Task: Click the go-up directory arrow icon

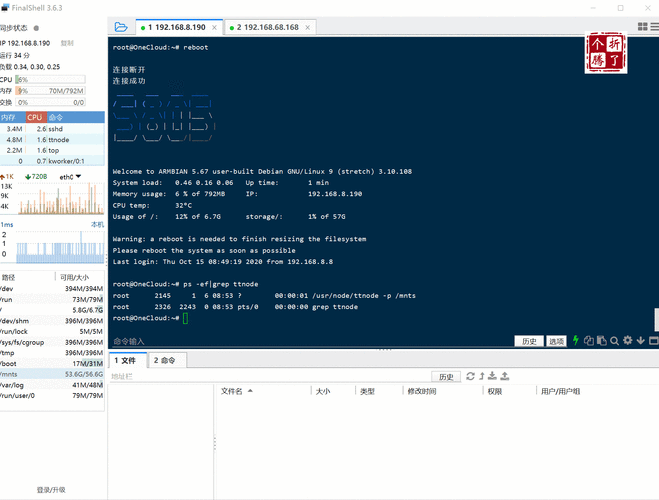Action: point(482,376)
